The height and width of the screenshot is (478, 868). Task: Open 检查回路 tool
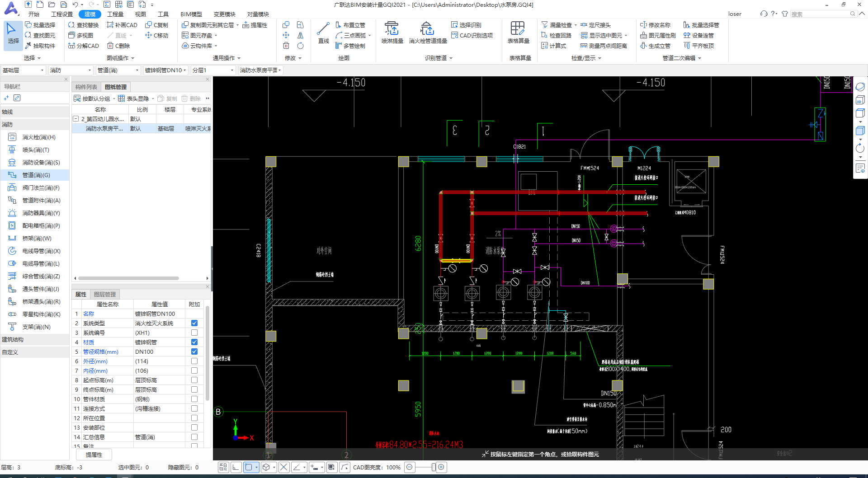tap(557, 35)
